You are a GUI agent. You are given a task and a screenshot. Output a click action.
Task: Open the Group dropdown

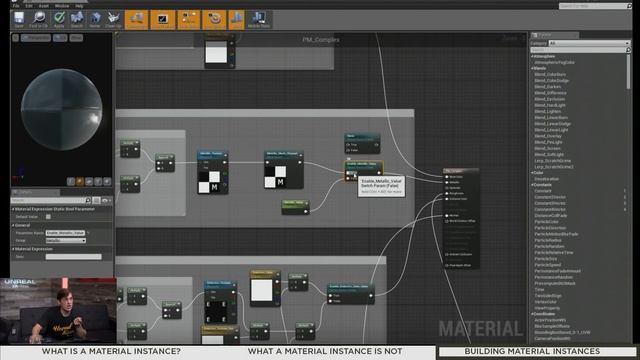[x=66, y=241]
